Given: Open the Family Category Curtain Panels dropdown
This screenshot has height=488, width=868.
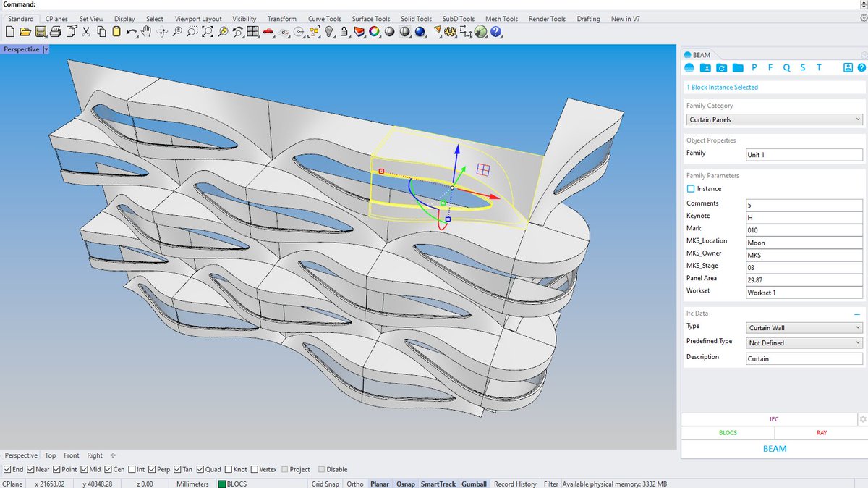Looking at the screenshot, I should tap(774, 119).
